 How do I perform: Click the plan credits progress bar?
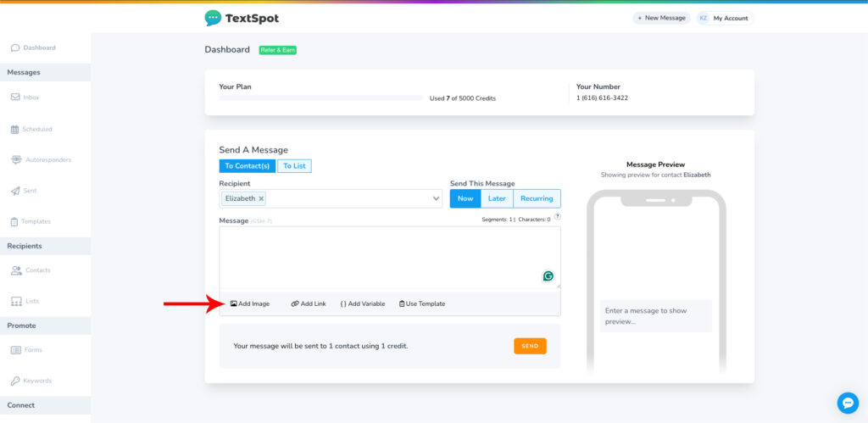tap(321, 98)
